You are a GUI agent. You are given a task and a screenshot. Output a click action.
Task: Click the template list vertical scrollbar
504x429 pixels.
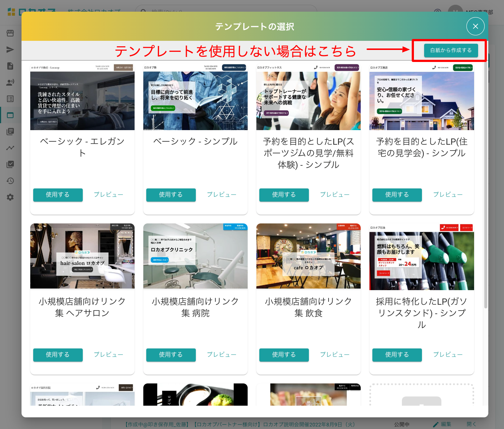point(485,182)
